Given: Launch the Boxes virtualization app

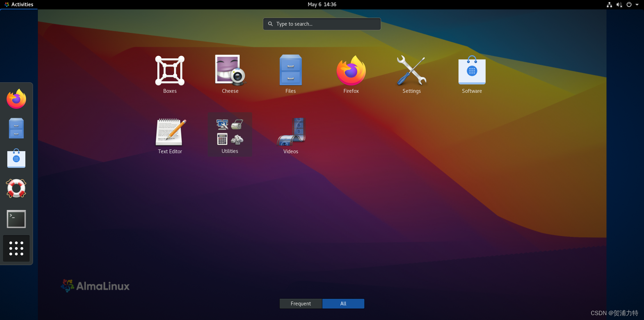Looking at the screenshot, I should (170, 70).
